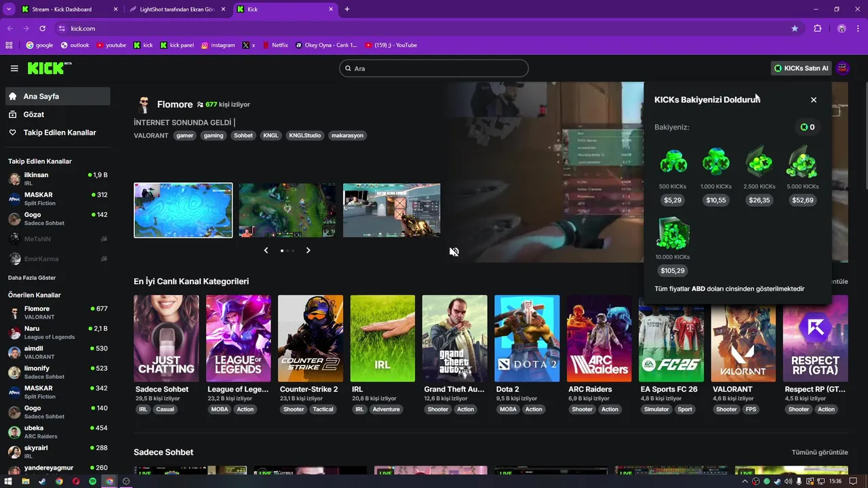This screenshot has width=868, height=488.
Task: Select the 10.000 KICKs gem icon
Action: [673, 233]
